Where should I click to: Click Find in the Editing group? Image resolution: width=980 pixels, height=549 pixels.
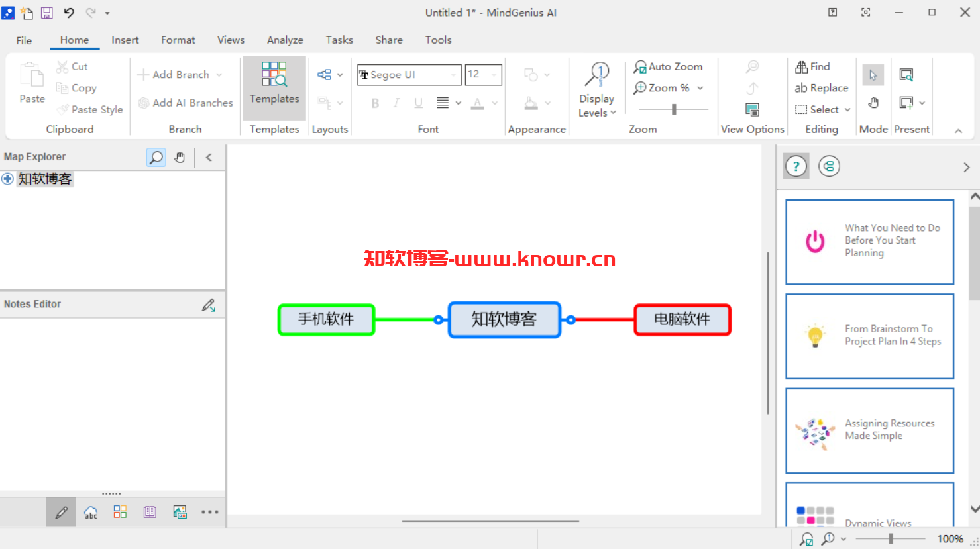812,66
